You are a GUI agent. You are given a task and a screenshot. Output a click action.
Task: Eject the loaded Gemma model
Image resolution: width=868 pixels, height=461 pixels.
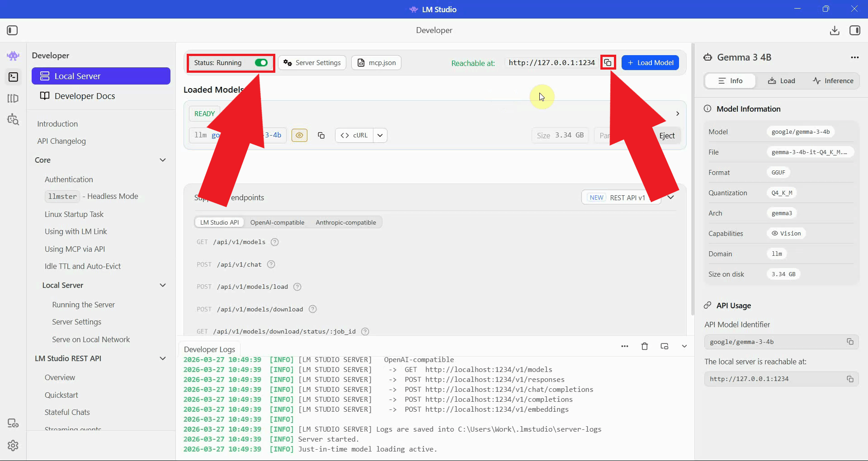pos(667,135)
